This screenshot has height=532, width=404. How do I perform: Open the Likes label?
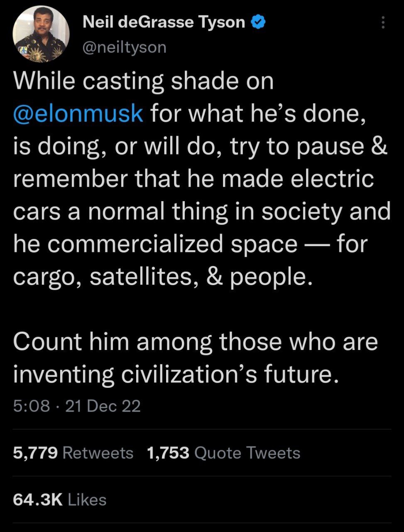[x=87, y=500]
